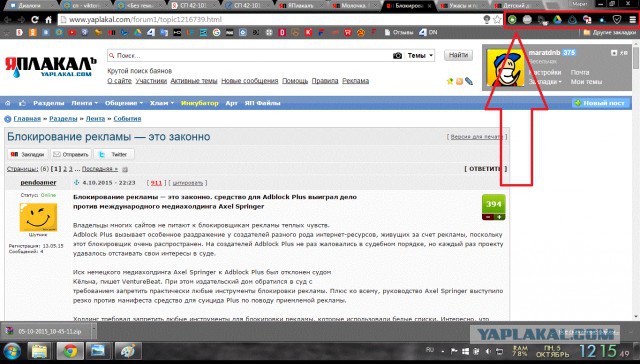
Task: Click the События breadcrumb link
Action: tap(127, 119)
